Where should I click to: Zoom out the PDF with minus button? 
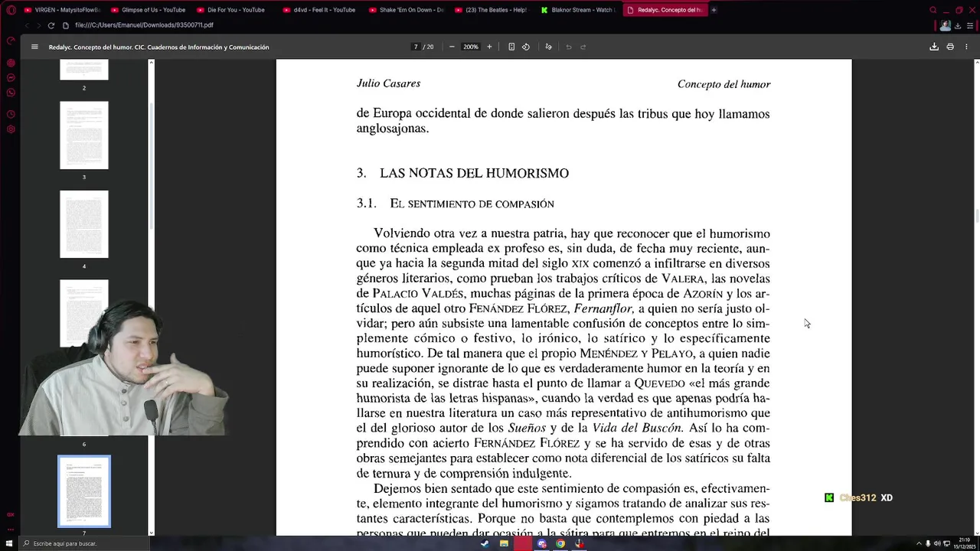click(x=452, y=47)
